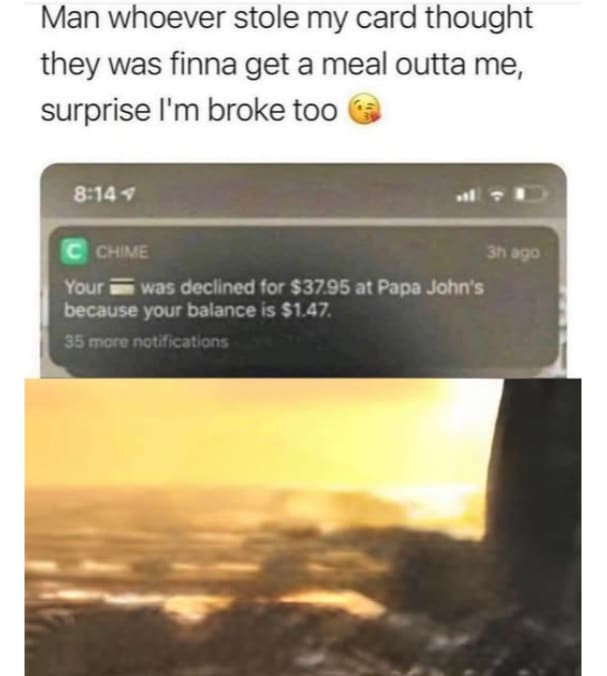Click the tweet text about stolen card
The width and height of the screenshot is (607, 676).
pos(287,63)
